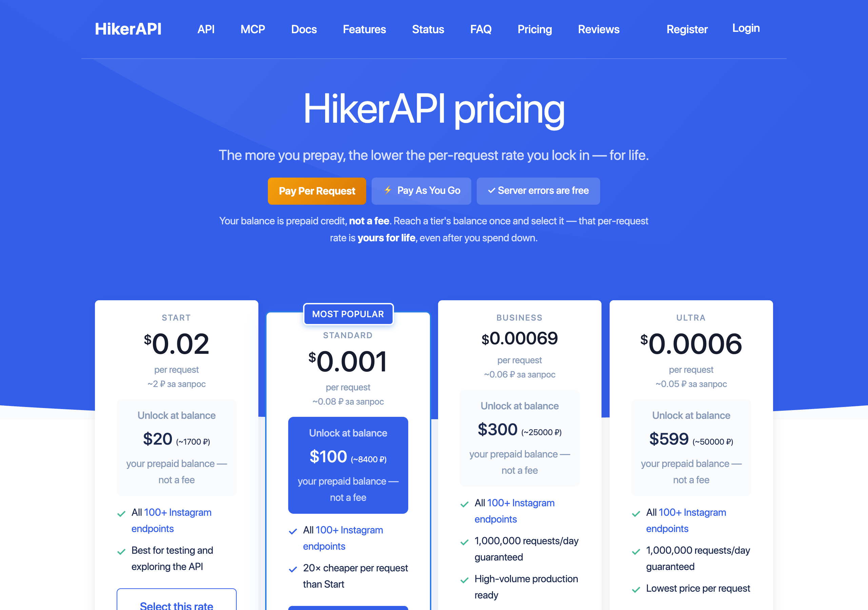Open the API nav item
The height and width of the screenshot is (610, 868).
(206, 29)
